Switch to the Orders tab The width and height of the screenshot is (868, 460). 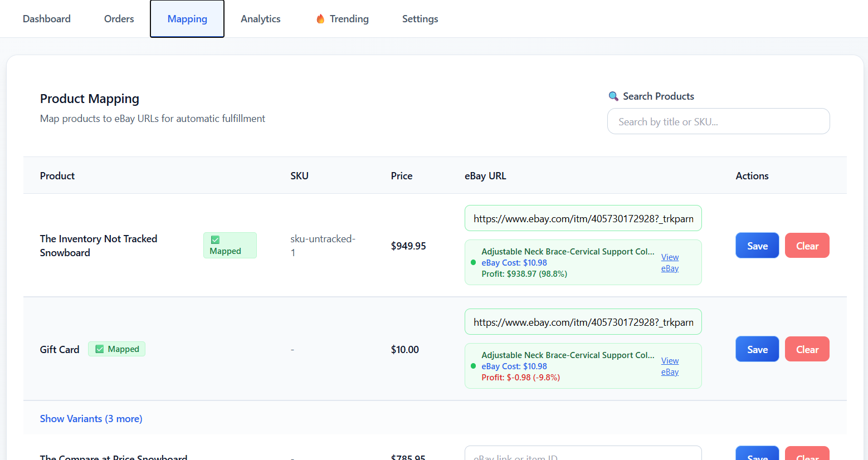119,19
